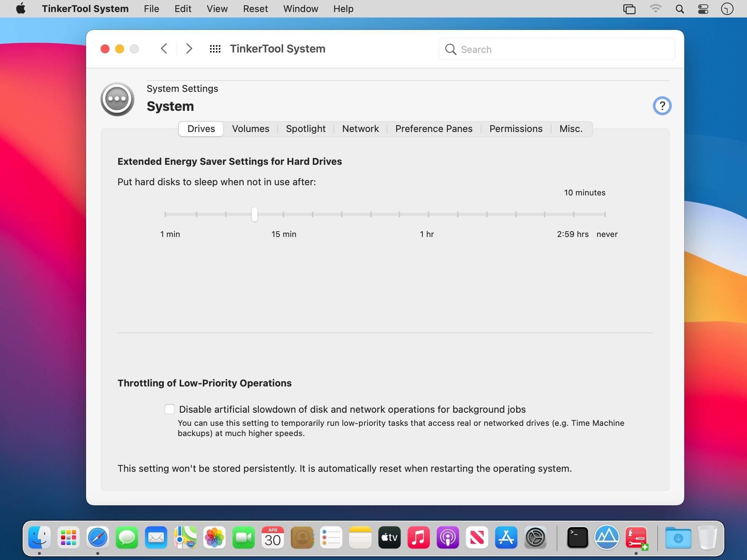Open News in the Dock
747x560 pixels.
[477, 537]
